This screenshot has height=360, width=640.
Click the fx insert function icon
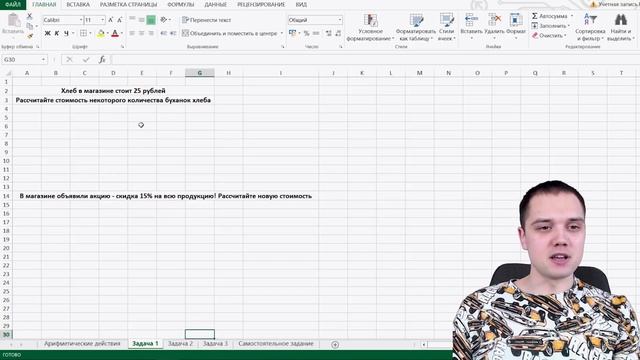102,60
